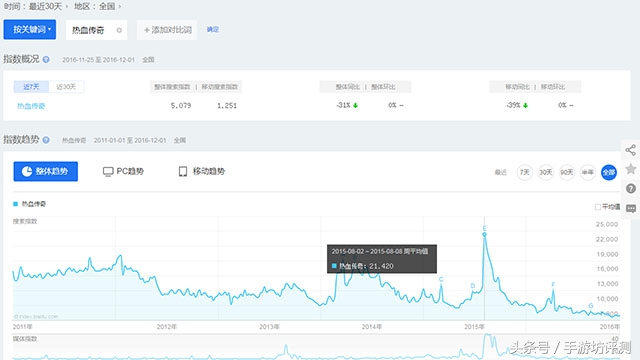Viewport: 640px width, 360px height.
Task: Remove the 热血传奇 keyword with its small circle icon
Action: (x=119, y=30)
